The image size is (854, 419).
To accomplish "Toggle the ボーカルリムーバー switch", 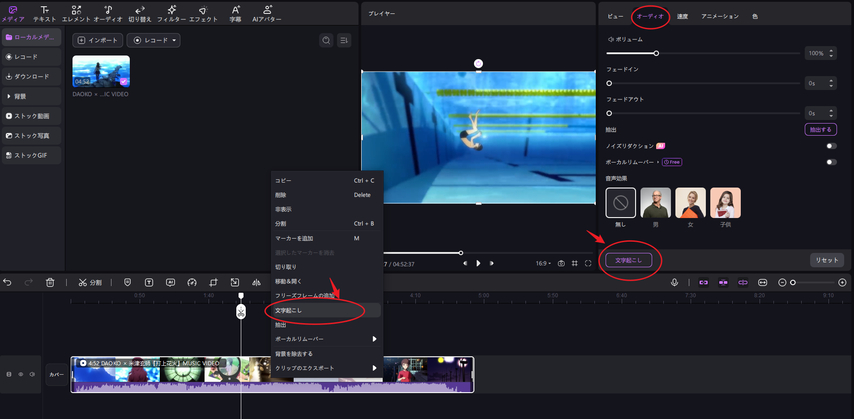I will pyautogui.click(x=830, y=161).
